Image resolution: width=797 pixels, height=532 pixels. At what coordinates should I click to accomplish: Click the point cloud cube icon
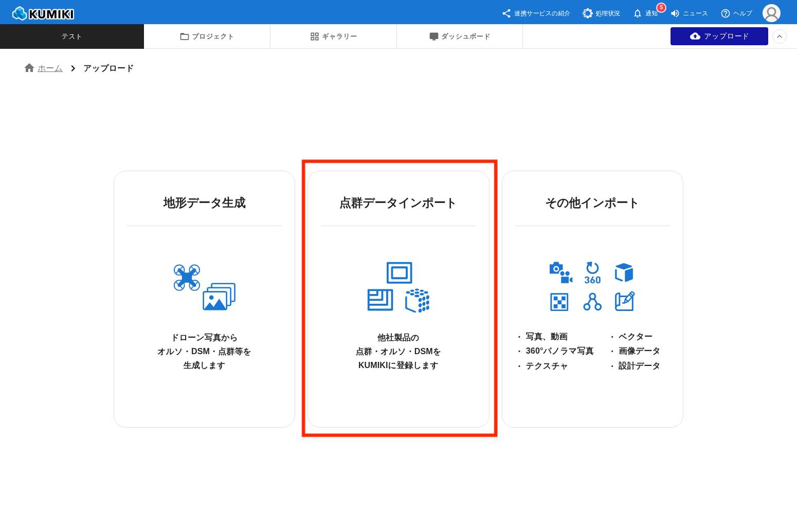(418, 301)
